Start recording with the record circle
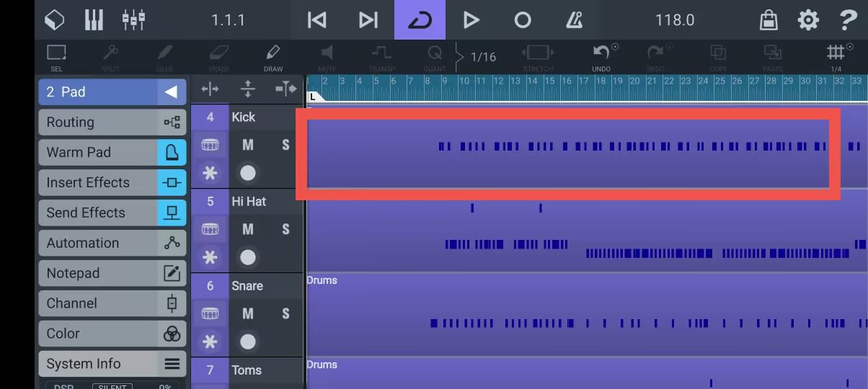The image size is (868, 389). click(523, 20)
